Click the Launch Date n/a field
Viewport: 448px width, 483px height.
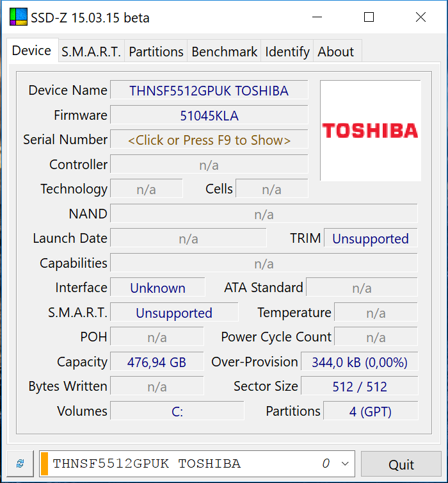tap(188, 238)
